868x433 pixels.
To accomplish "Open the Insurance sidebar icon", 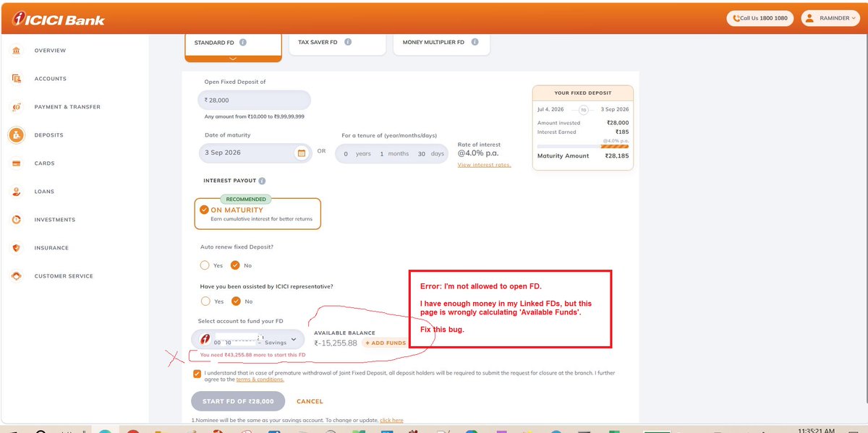I will click(x=16, y=248).
